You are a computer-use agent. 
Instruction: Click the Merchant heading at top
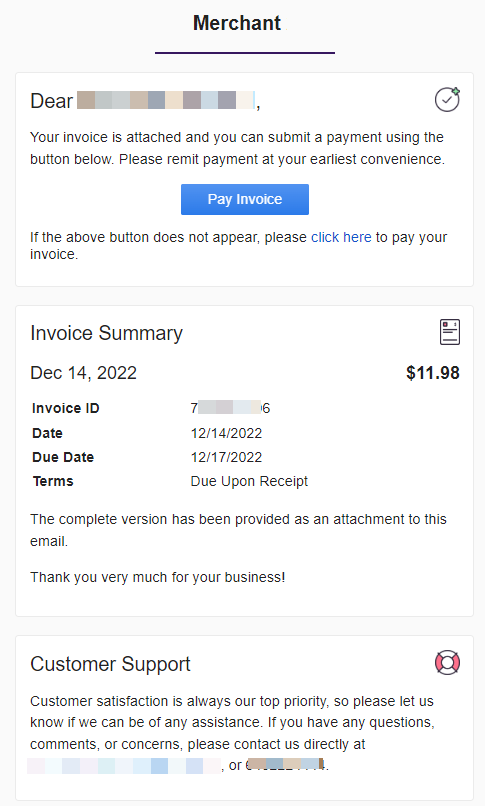point(237,23)
